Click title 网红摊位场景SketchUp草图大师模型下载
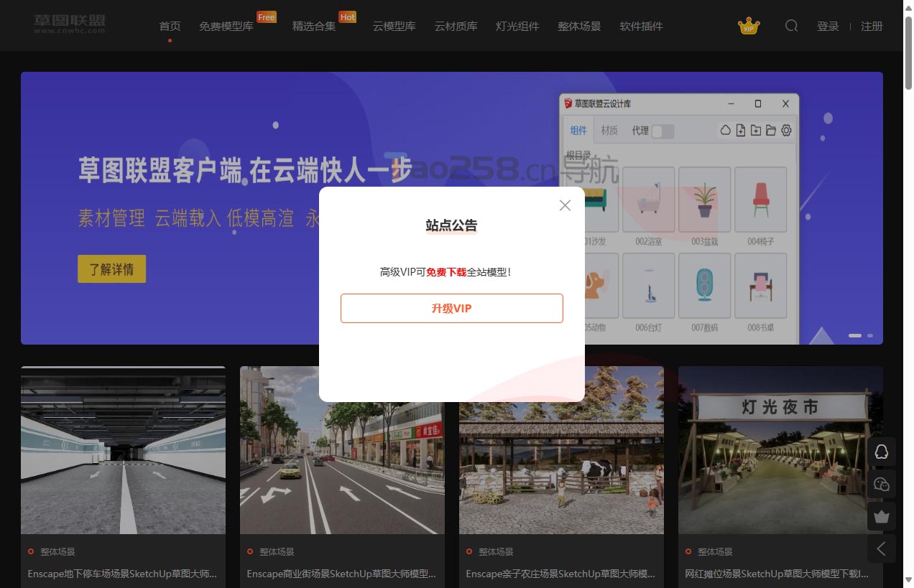 (x=777, y=574)
